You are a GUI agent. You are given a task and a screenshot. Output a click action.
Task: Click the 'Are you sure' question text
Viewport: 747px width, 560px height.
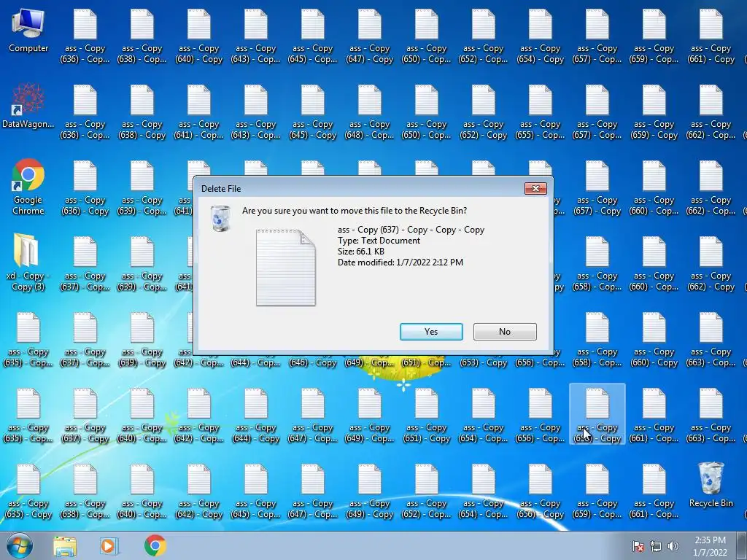pyautogui.click(x=354, y=211)
